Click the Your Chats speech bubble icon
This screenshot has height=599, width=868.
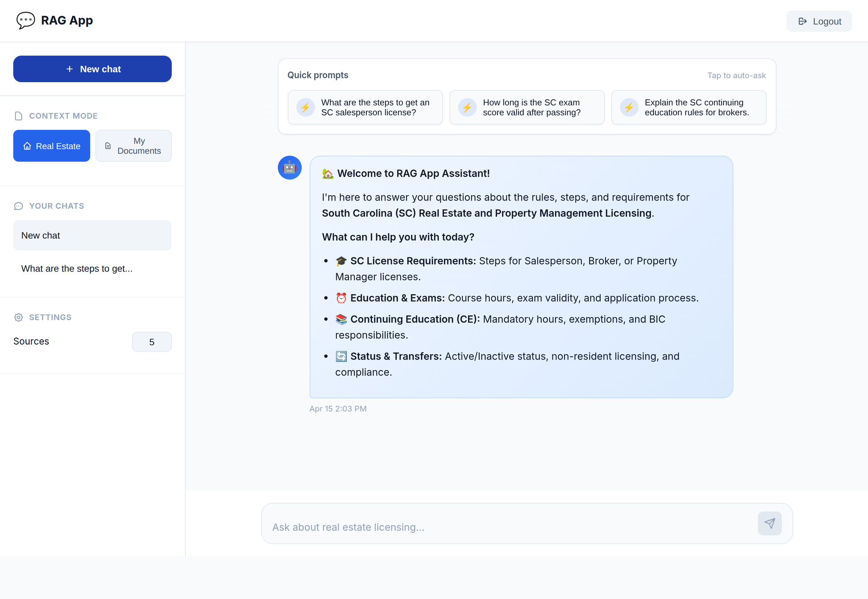pos(19,206)
